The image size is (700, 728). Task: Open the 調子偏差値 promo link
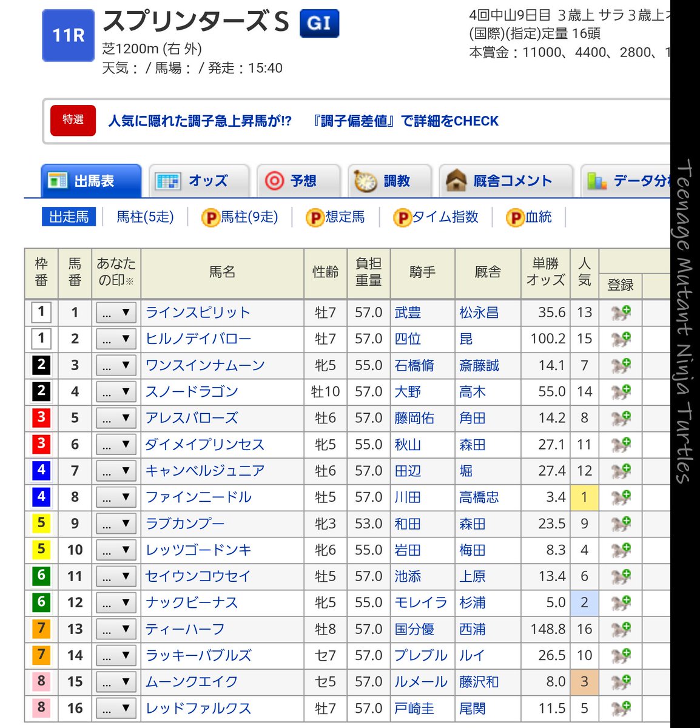pyautogui.click(x=303, y=121)
